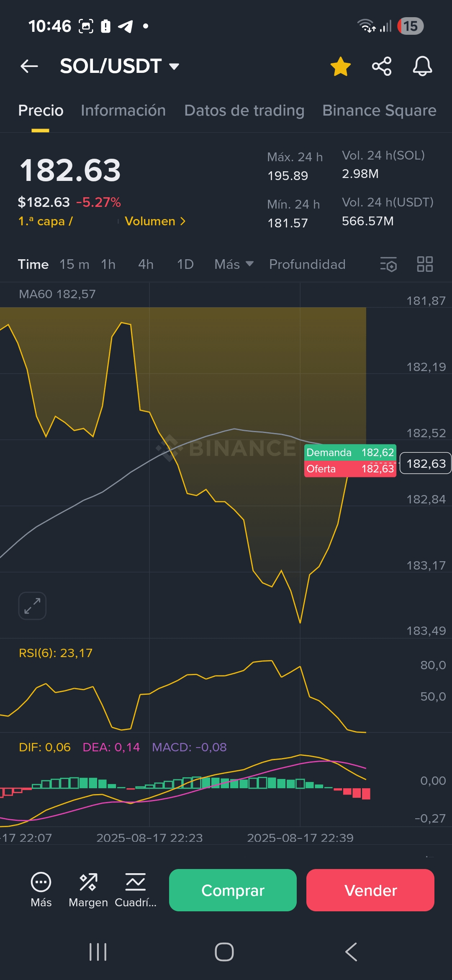This screenshot has width=452, height=980.
Task: Tap the Mín. 24 h value 181.57
Action: pos(288,223)
